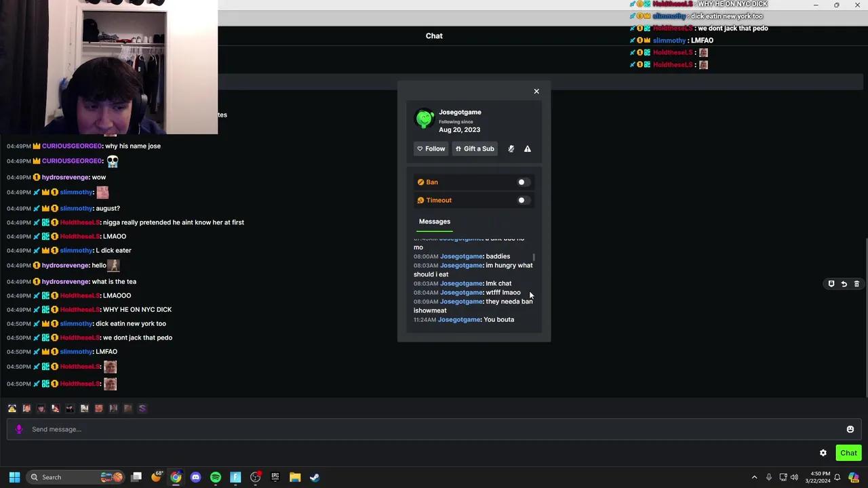Open the emoji picker smiley icon

pos(850,429)
